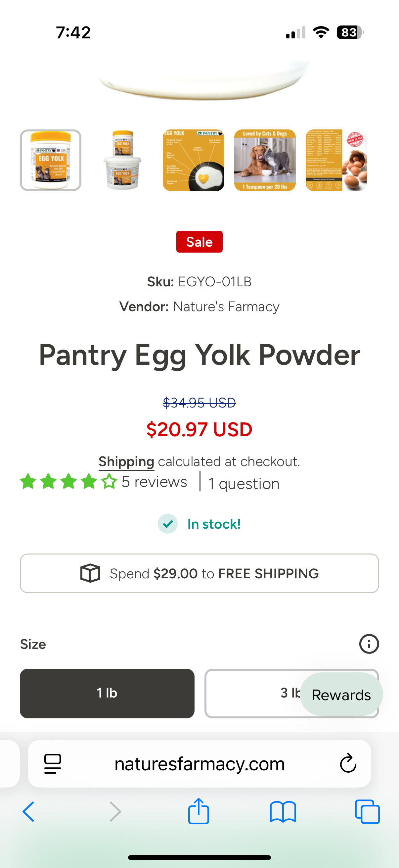This screenshot has height=868, width=399.
Task: Open Safari bookmarks book icon
Action: click(x=283, y=811)
